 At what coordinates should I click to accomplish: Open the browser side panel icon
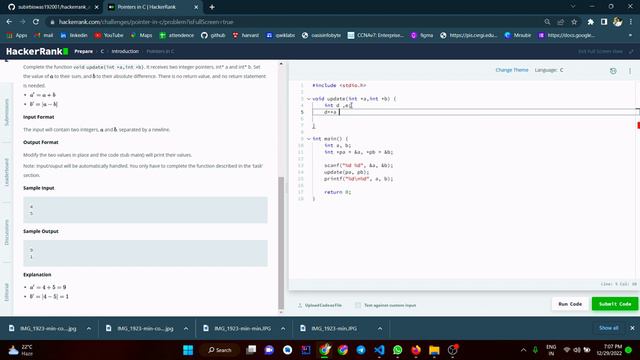604,22
